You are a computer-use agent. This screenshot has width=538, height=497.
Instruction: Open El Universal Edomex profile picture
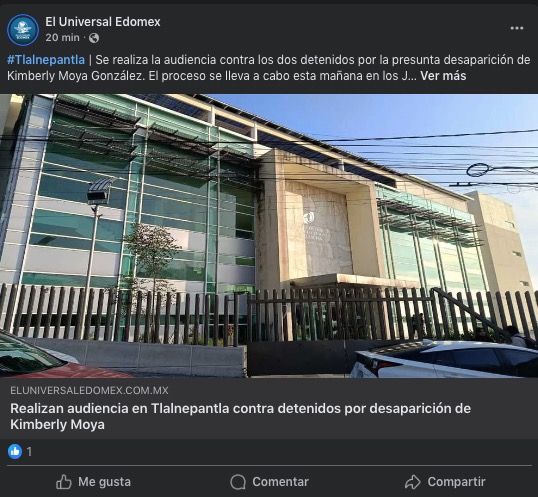tap(23, 30)
